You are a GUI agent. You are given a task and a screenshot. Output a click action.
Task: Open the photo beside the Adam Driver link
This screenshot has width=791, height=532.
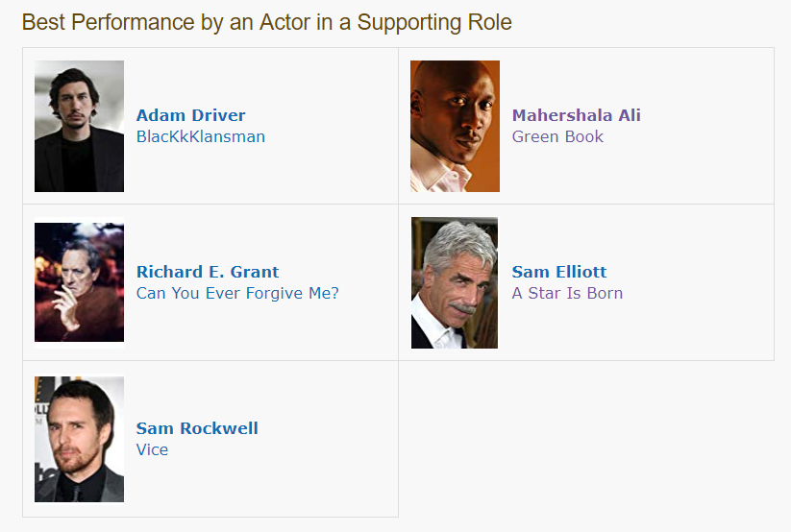[79, 126]
